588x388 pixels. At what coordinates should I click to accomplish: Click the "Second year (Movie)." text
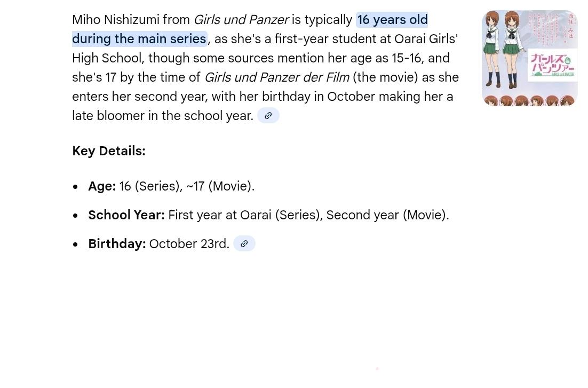coord(387,215)
